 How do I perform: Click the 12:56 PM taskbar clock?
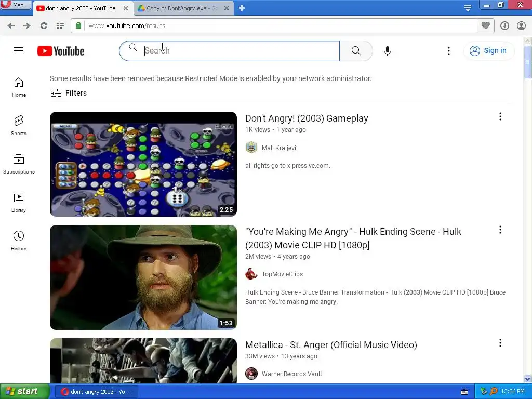pyautogui.click(x=513, y=392)
